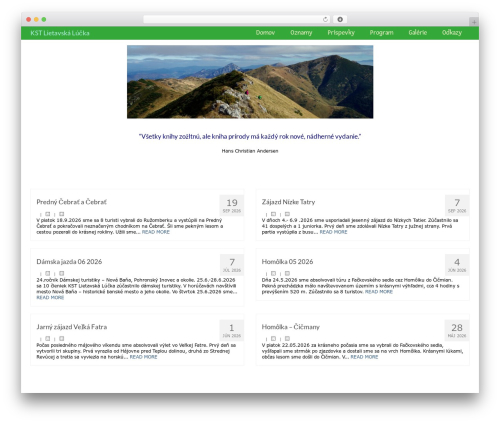Click the 4 JÚN 2026 date badge
The height and width of the screenshot is (423, 500).
coord(457,265)
